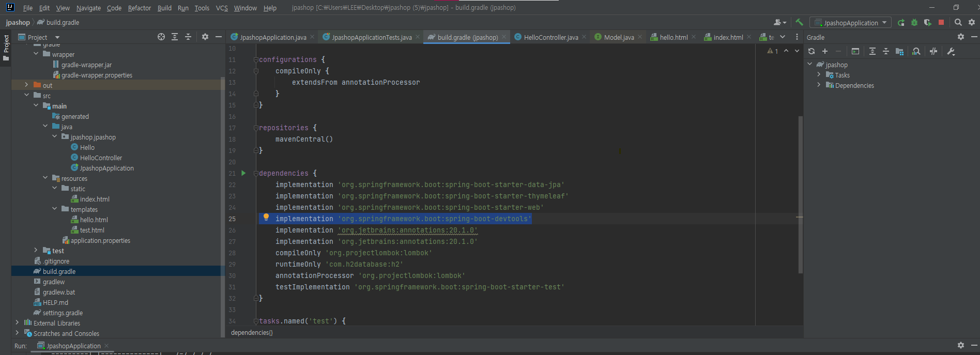Expand the test folder
The image size is (980, 355).
pyautogui.click(x=36, y=250)
